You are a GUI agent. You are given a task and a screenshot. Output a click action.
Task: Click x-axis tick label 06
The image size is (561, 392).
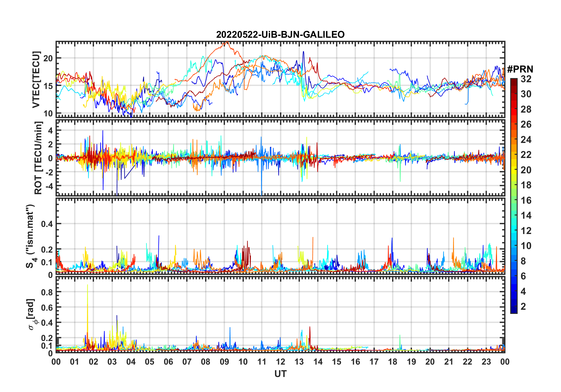click(168, 362)
